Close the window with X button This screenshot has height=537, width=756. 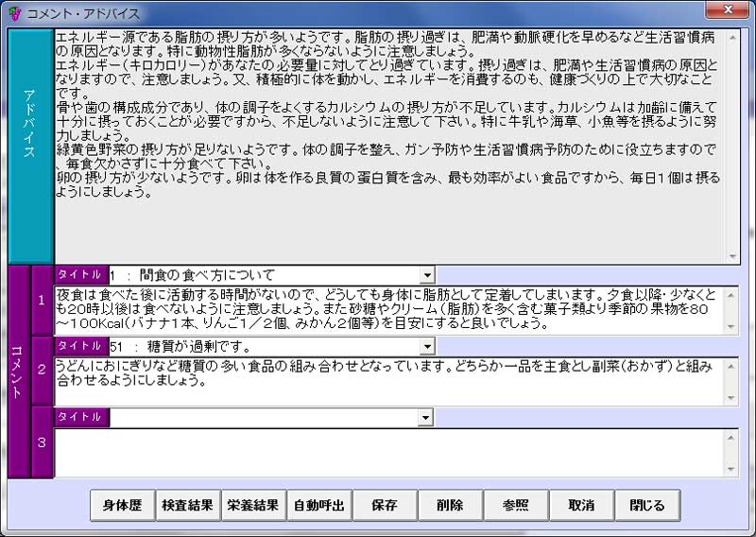click(727, 9)
